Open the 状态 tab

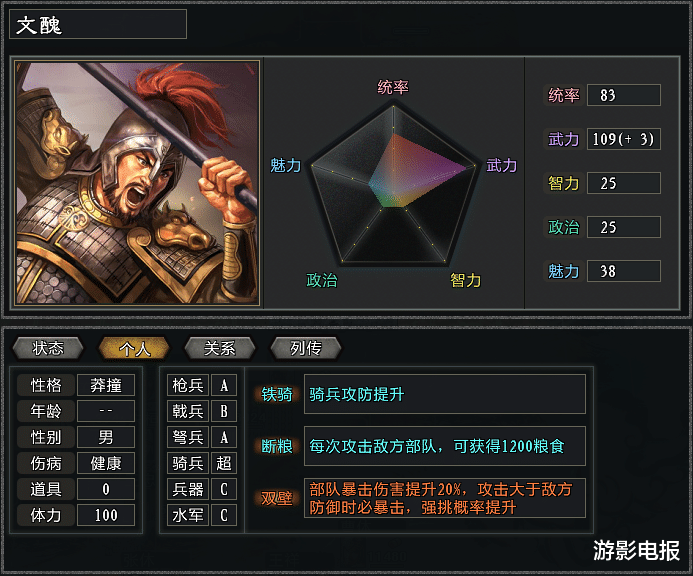(x=48, y=348)
